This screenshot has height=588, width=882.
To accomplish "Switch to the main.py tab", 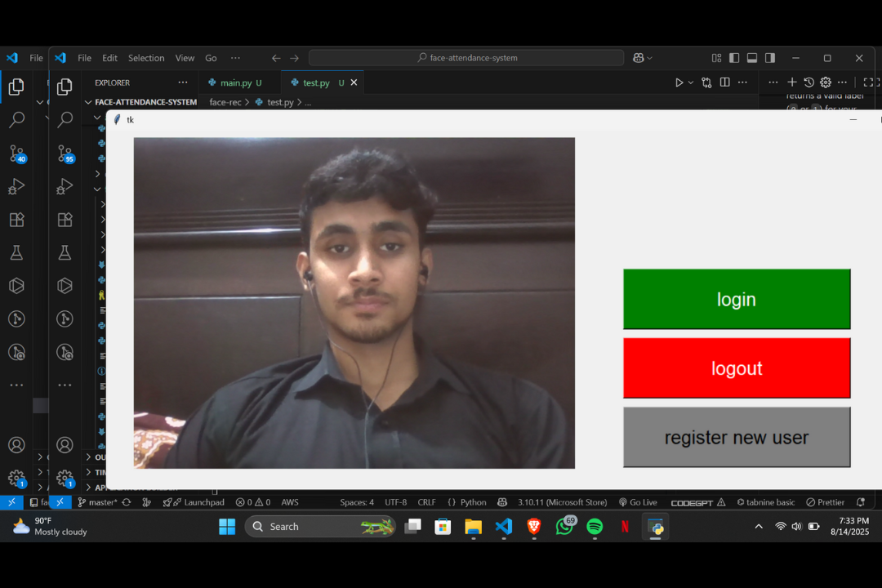I will tap(235, 82).
